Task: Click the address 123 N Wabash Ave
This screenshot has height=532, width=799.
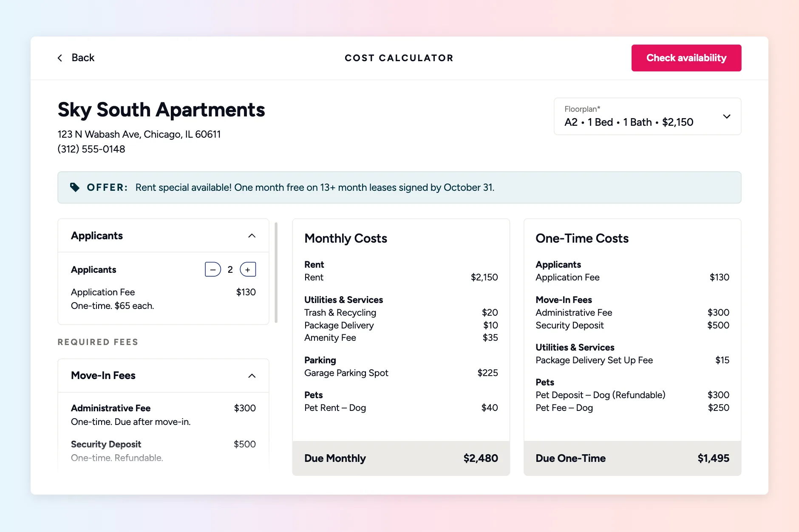Action: (139, 134)
